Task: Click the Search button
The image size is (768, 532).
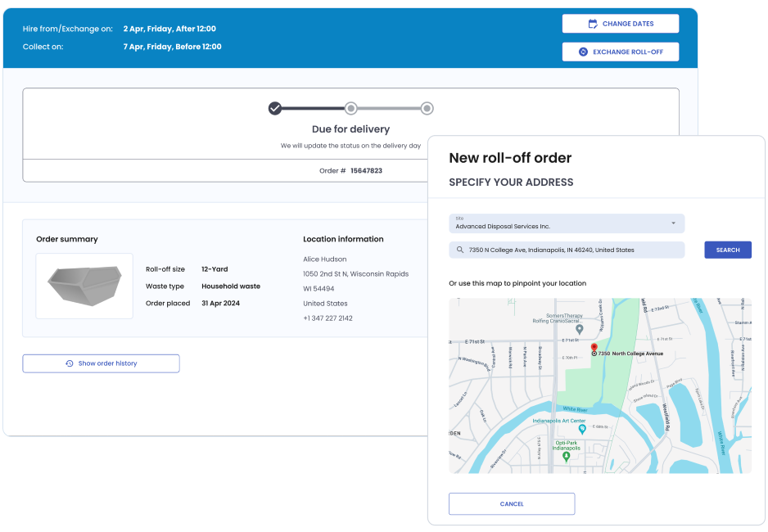Action: pos(727,250)
